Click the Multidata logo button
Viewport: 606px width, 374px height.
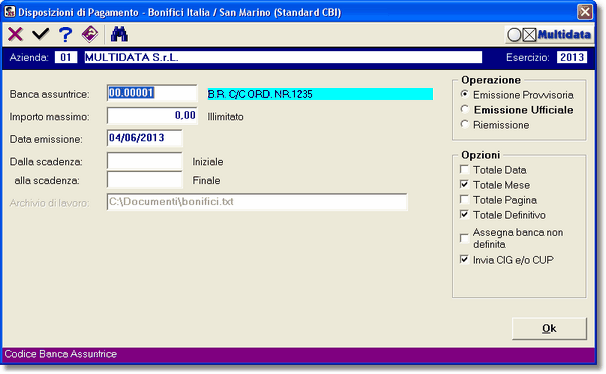[549, 35]
